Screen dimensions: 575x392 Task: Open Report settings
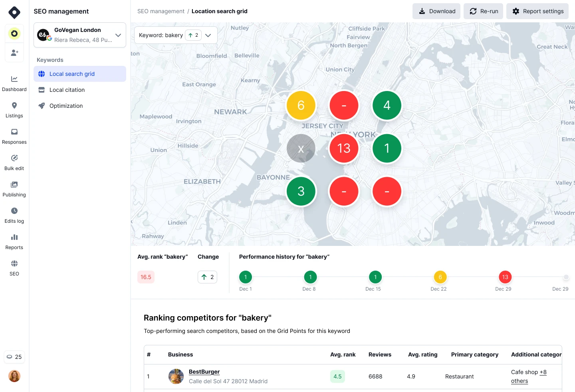(537, 11)
